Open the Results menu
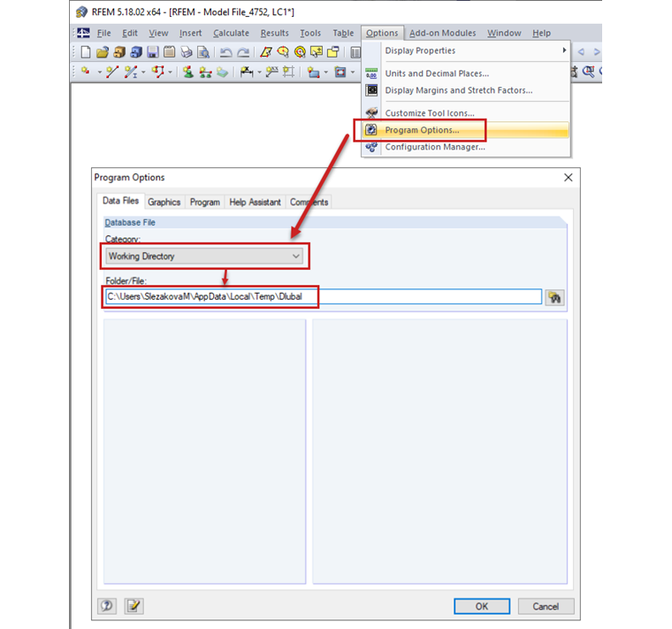This screenshot has width=672, height=629. [275, 33]
